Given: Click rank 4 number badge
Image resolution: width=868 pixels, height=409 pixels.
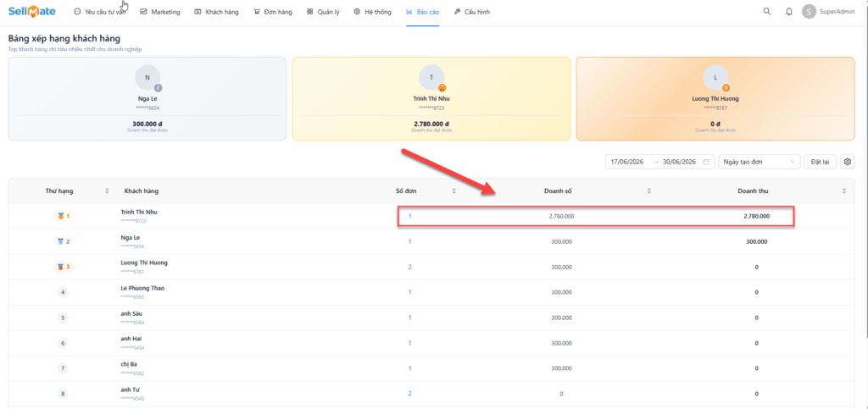Looking at the screenshot, I should point(63,292).
